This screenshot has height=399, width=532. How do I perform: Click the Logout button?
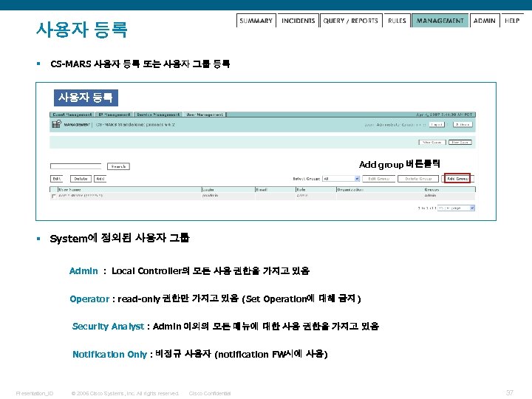point(437,125)
